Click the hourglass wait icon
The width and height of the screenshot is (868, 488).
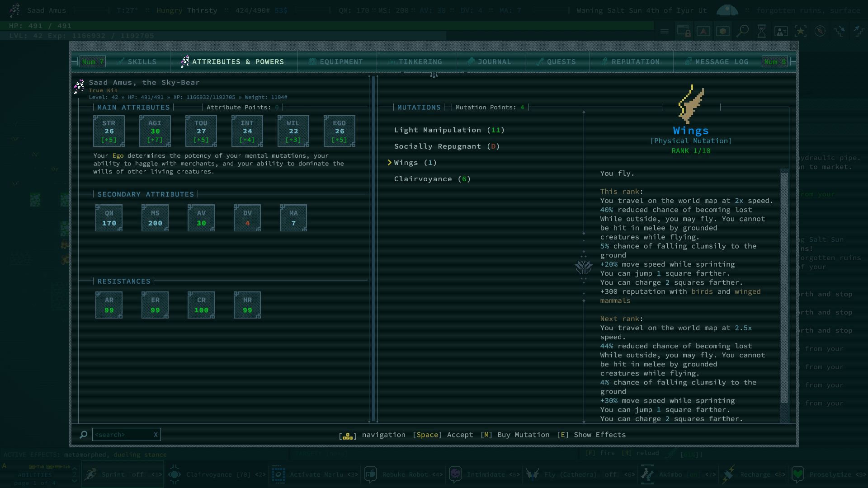point(761,31)
